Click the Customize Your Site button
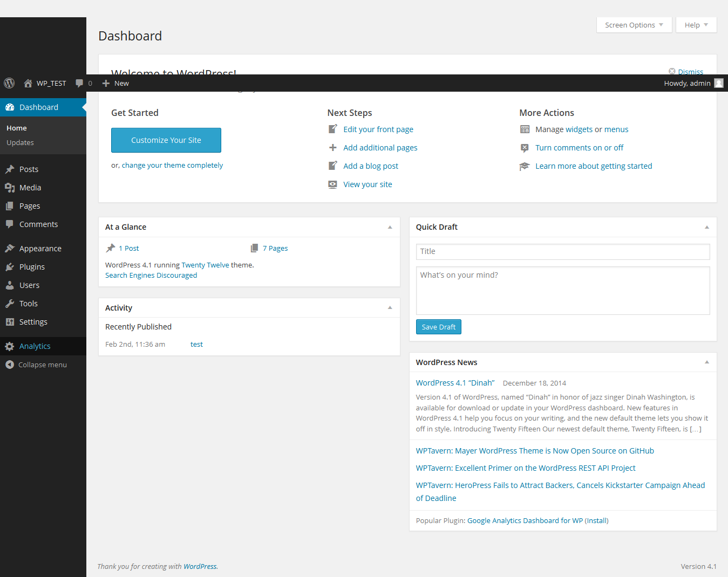Viewport: 728px width, 577px height. tap(166, 140)
